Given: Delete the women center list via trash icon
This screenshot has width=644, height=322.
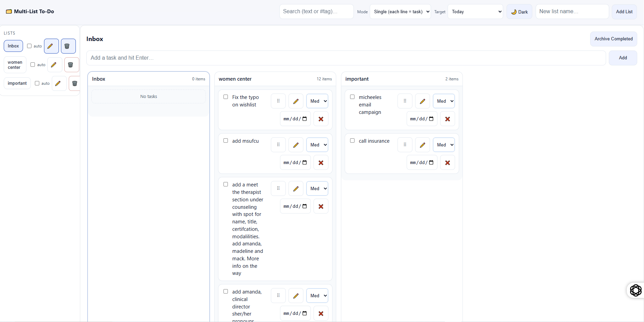Looking at the screenshot, I should pyautogui.click(x=72, y=65).
